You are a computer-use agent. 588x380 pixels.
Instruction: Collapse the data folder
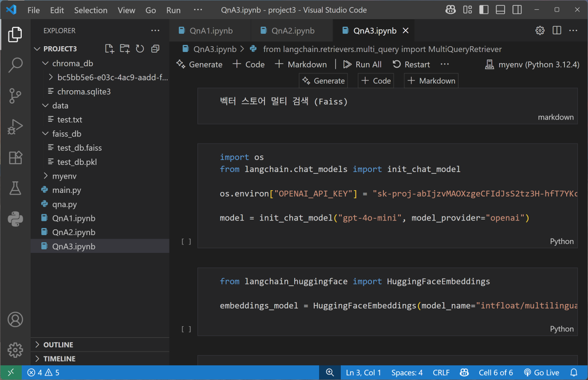pos(45,106)
